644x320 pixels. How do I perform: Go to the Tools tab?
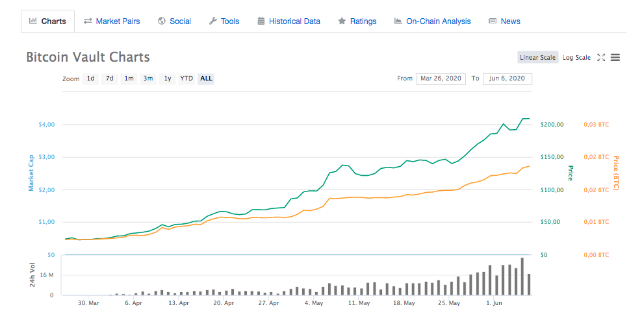(224, 21)
